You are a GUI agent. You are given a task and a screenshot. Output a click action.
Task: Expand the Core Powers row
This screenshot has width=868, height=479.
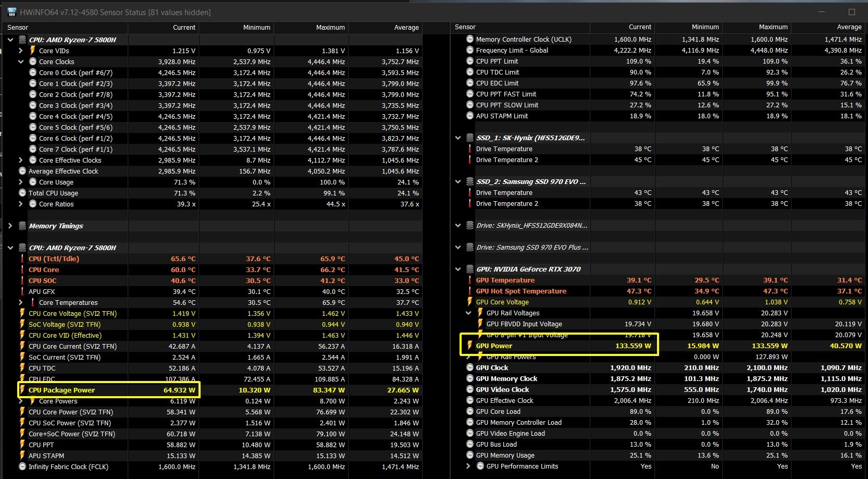(20, 401)
